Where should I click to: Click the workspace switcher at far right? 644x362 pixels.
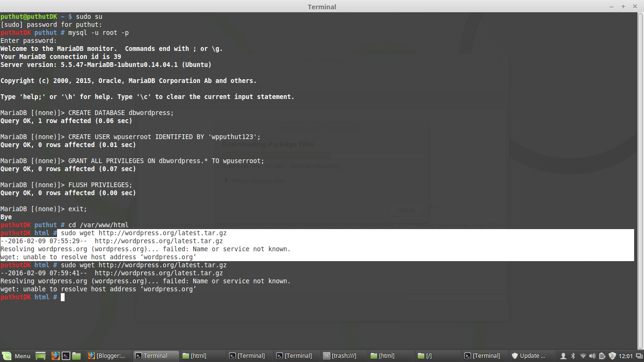pyautogui.click(x=640, y=356)
